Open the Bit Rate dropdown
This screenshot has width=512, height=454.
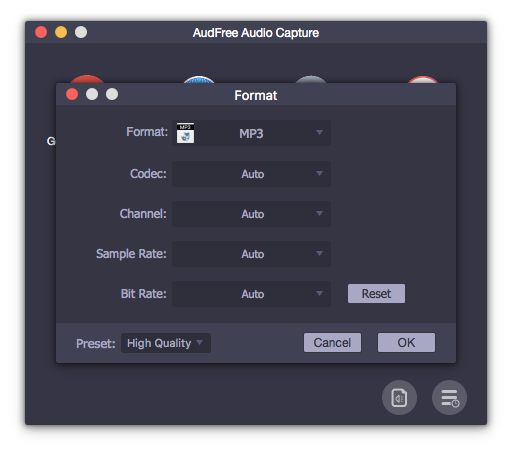pos(251,294)
